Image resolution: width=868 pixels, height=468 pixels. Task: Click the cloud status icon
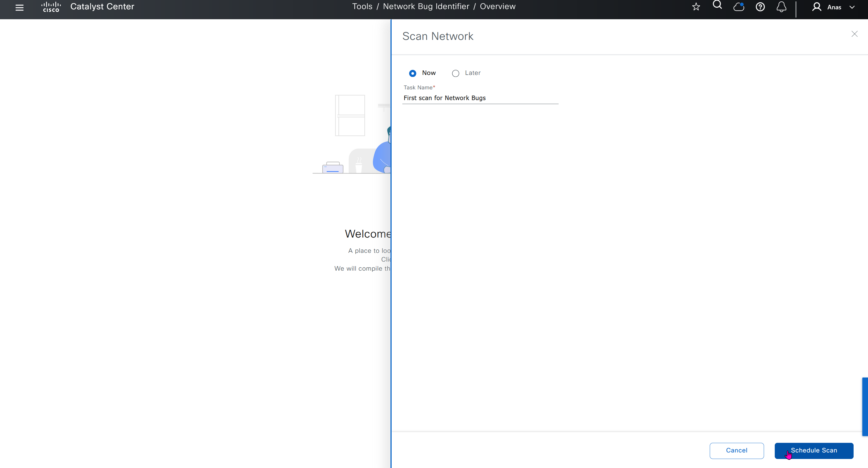pyautogui.click(x=739, y=7)
